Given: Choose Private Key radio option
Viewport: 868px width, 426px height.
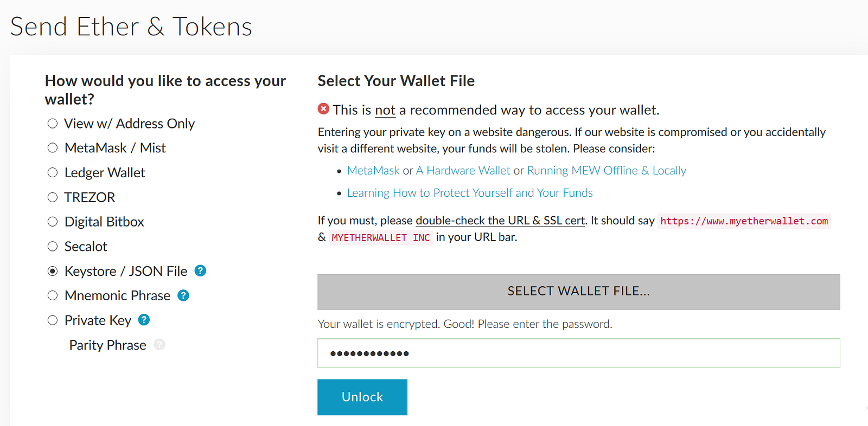Looking at the screenshot, I should (x=53, y=320).
